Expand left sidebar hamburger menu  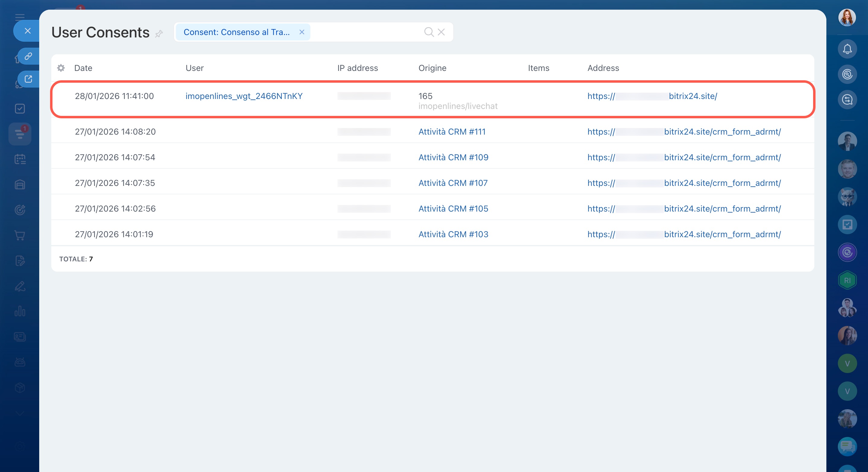(x=20, y=17)
